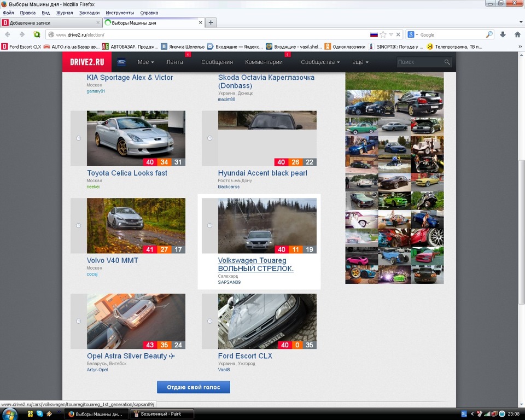Screen dimensions: 525x420
Task: Click the Windows Start button
Action: (x=9, y=414)
